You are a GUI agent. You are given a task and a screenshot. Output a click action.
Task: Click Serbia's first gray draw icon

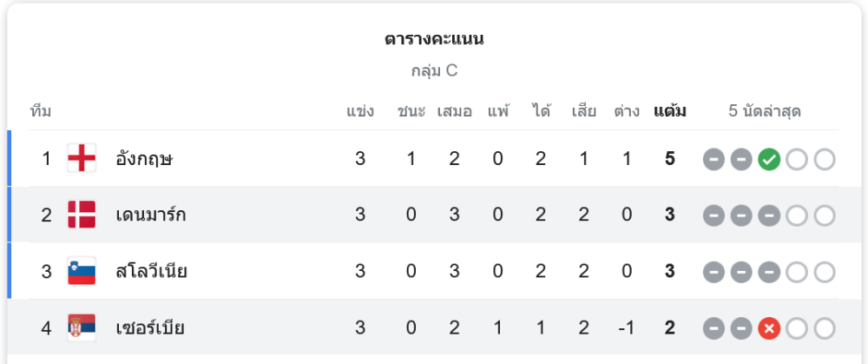[713, 328]
